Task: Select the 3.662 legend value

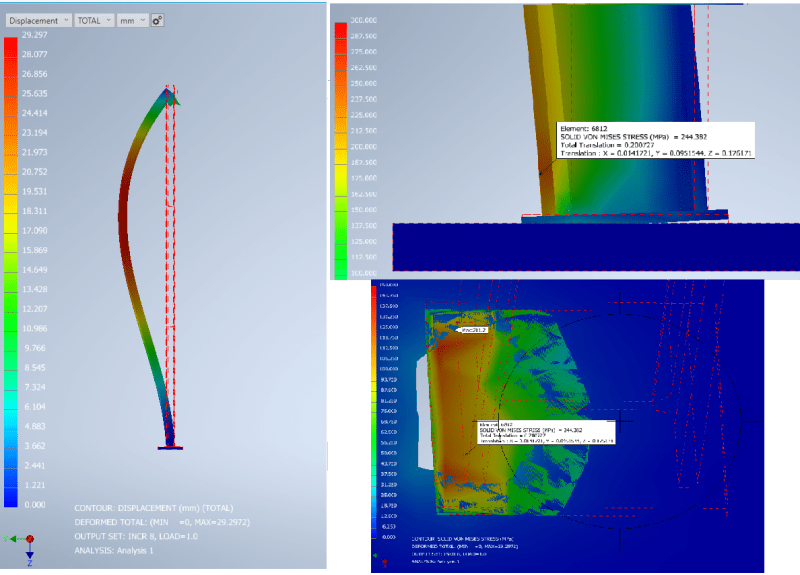Action: pos(35,446)
